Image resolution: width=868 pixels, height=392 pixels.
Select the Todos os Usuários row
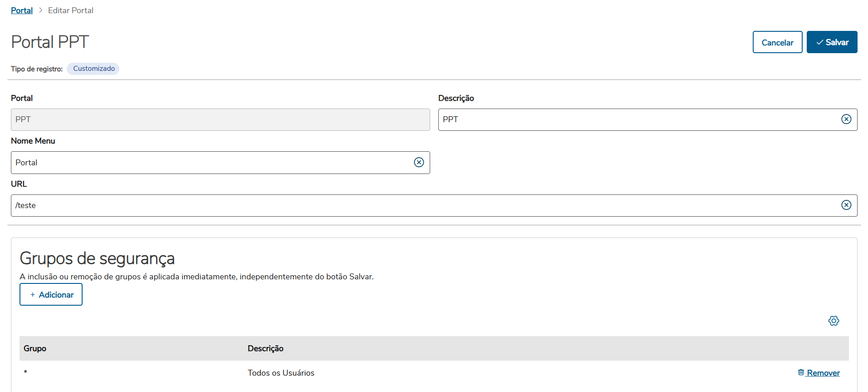[281, 373]
